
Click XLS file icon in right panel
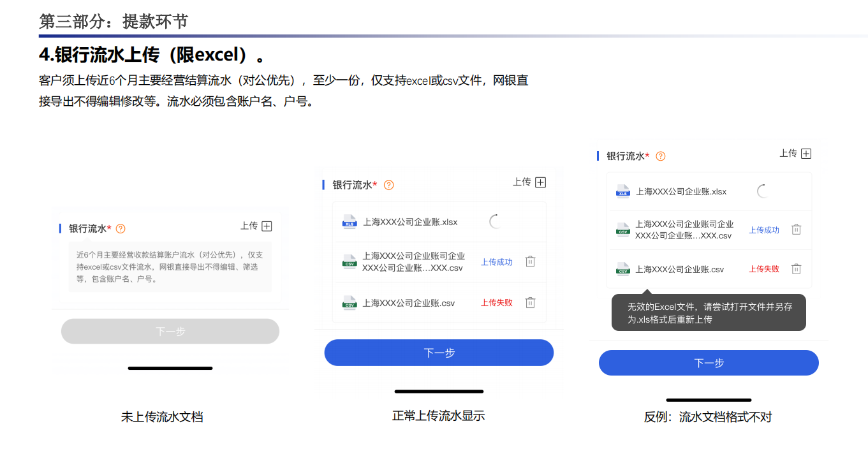pos(622,191)
